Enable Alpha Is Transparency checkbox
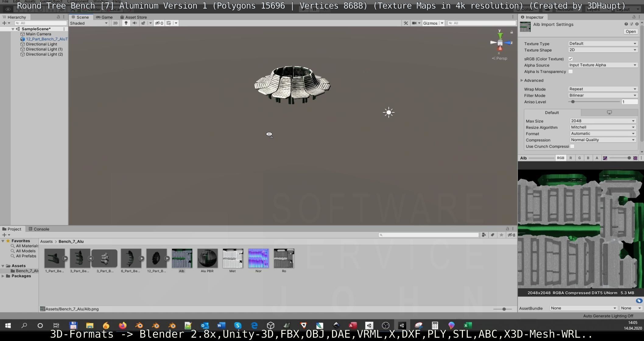Screen dimensions: 644x341 tap(571, 72)
